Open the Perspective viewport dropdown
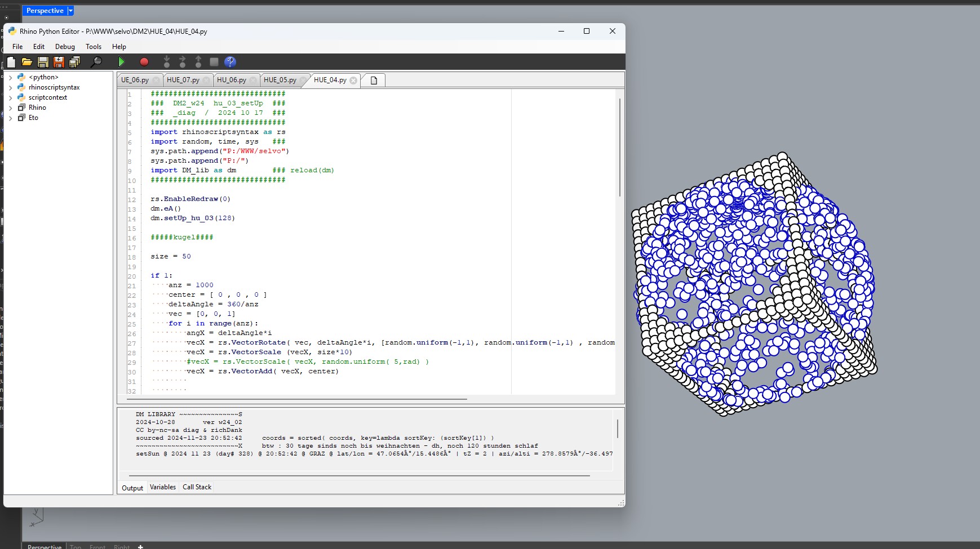 69,11
